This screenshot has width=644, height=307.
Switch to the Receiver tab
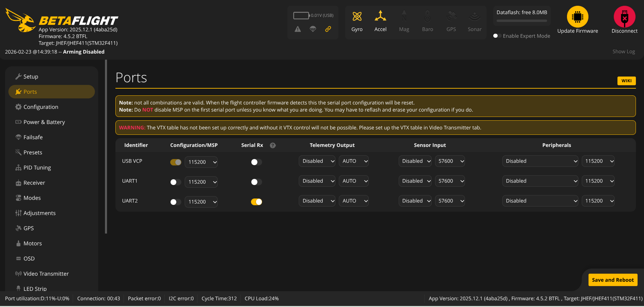tap(34, 183)
